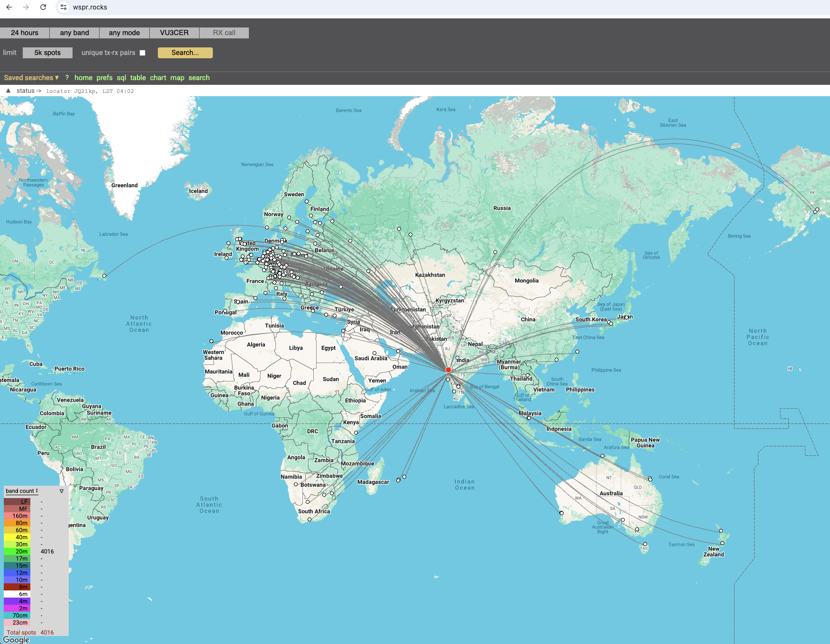Screen dimensions: 830x644
Task: Click the receiver marker near Newfoundland coast
Action: click(x=104, y=276)
